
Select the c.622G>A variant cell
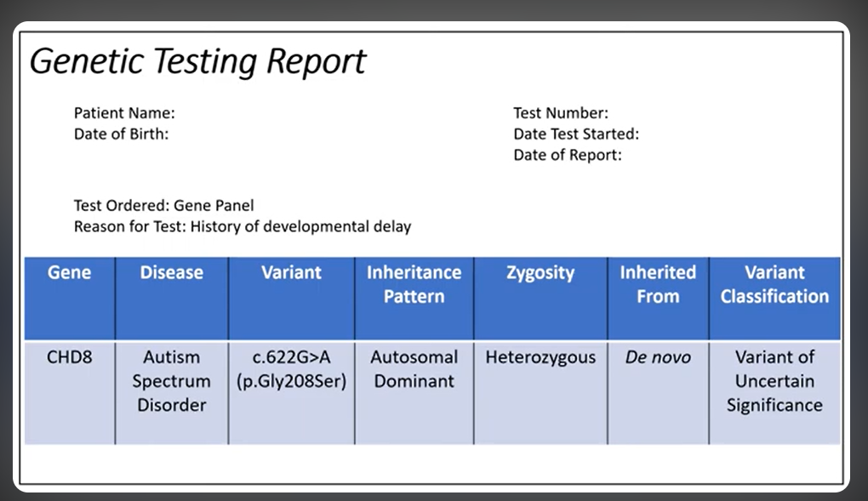(x=291, y=369)
